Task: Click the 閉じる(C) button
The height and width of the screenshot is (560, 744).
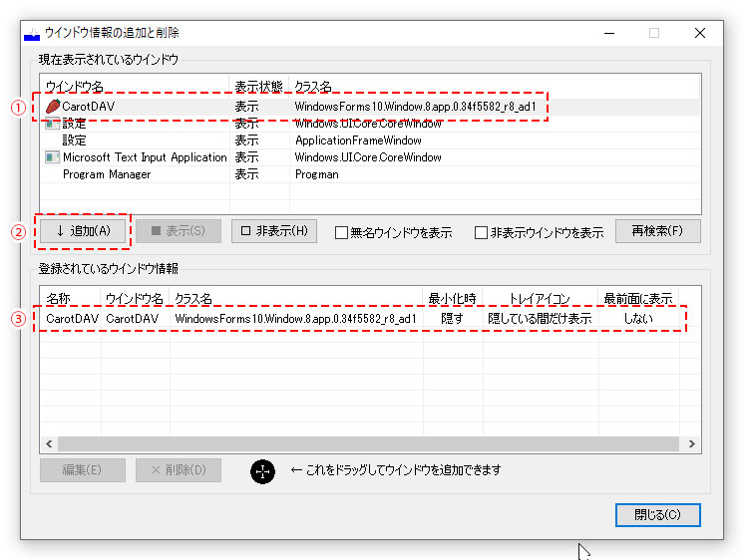Action: click(657, 515)
